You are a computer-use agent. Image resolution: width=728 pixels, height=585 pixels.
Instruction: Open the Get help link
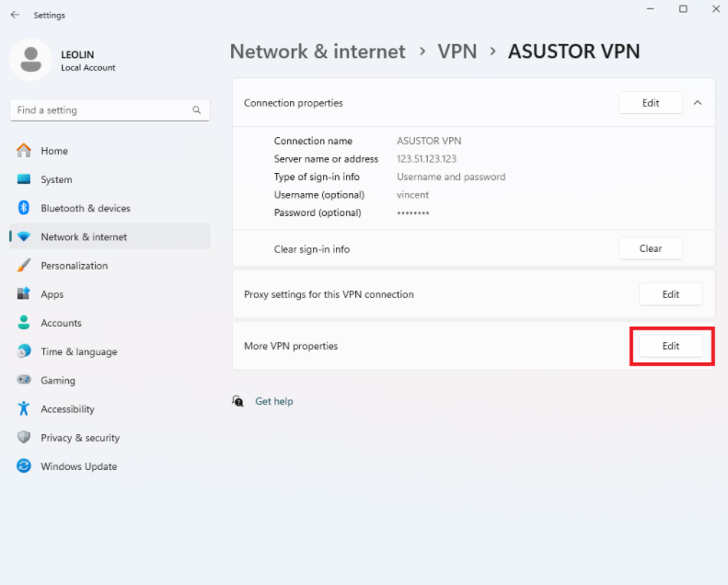tap(274, 401)
